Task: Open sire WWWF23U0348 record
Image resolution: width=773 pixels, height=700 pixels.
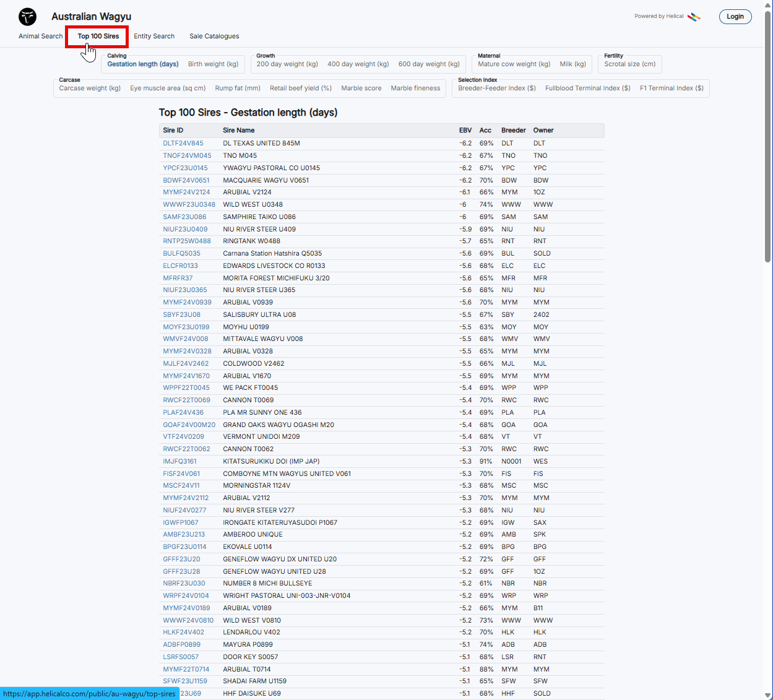Action: [189, 205]
